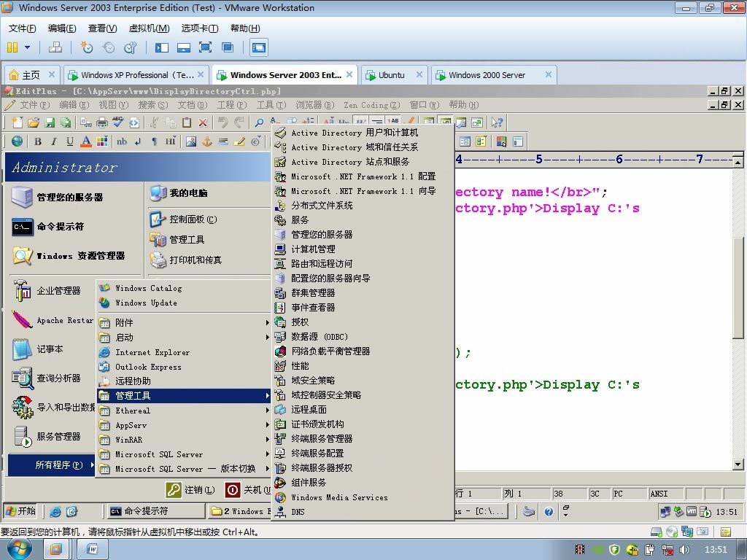Click the EditPlus New file toolbar icon
The image size is (747, 560).
[18, 122]
